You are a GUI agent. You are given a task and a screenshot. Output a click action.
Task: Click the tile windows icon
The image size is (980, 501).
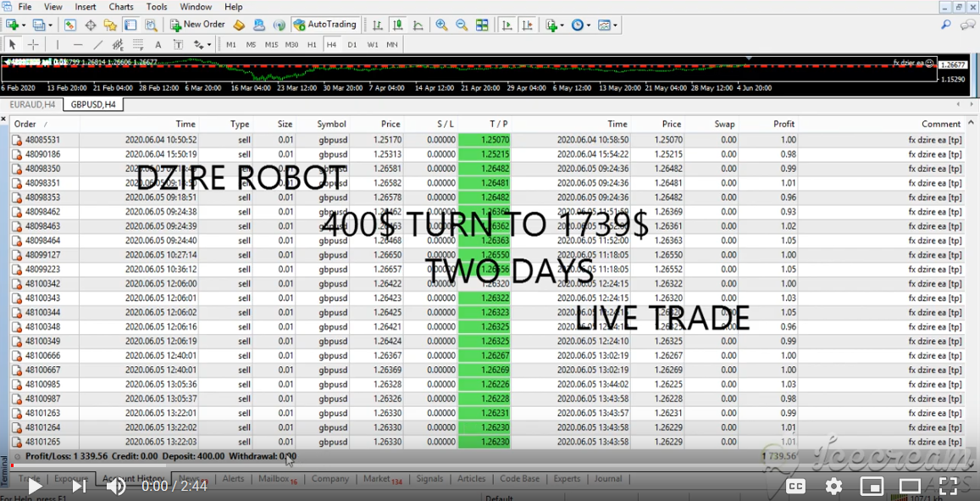pos(482,25)
